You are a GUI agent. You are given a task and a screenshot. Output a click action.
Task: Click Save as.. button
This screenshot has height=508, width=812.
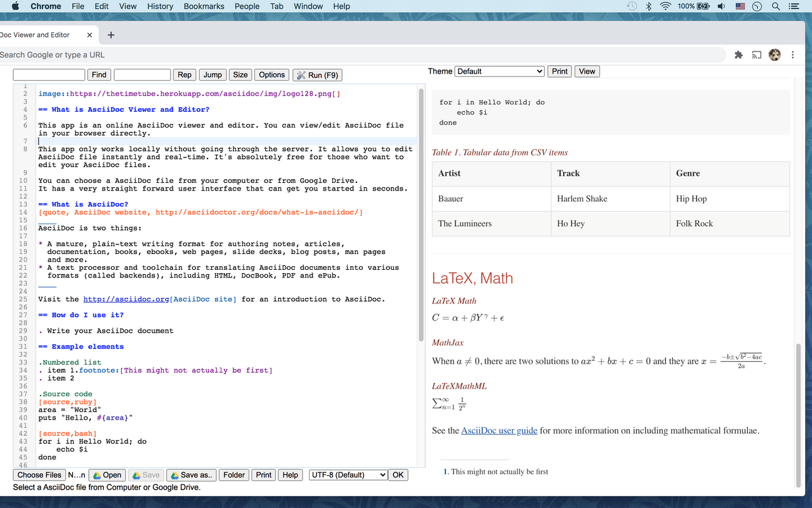pyautogui.click(x=192, y=475)
